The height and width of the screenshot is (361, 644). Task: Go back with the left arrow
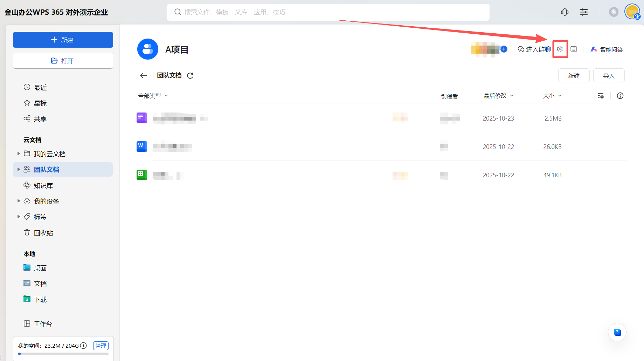click(x=143, y=75)
